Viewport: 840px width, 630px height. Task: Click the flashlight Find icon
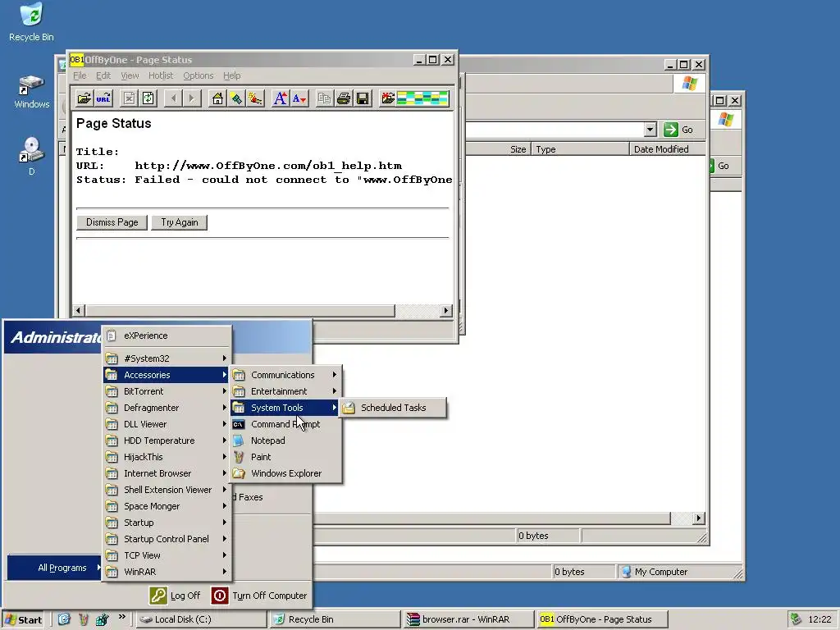click(236, 98)
